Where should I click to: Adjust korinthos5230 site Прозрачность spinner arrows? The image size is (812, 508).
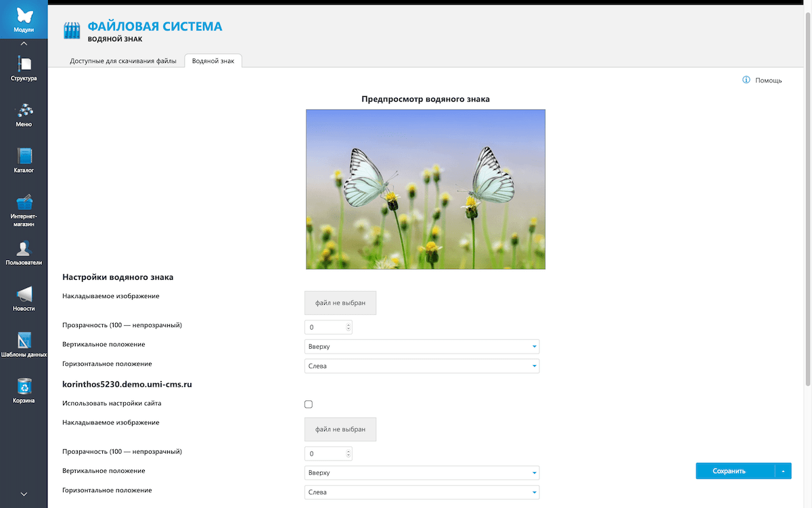(x=348, y=454)
